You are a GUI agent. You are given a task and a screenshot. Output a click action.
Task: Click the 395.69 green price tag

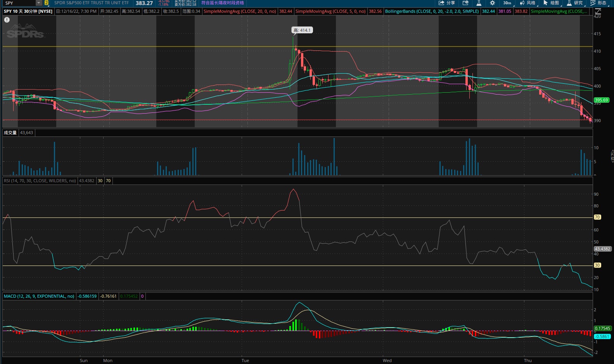pos(601,100)
